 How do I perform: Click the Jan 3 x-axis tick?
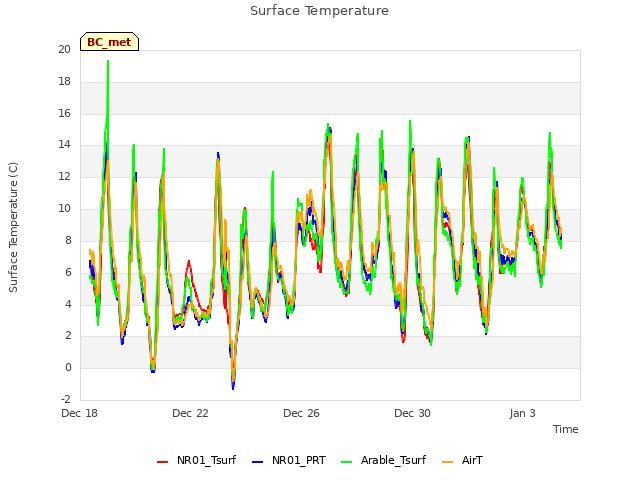pos(522,413)
